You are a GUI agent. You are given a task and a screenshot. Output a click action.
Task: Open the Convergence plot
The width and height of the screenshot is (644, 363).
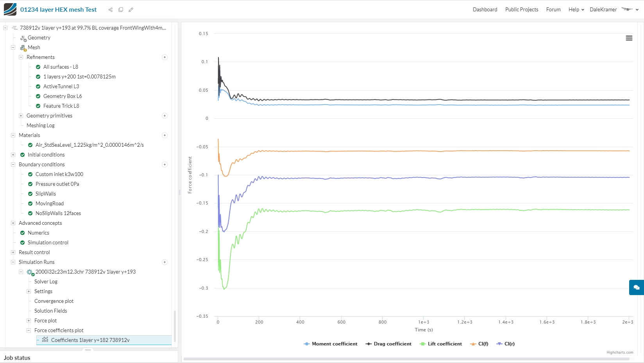pos(54,301)
